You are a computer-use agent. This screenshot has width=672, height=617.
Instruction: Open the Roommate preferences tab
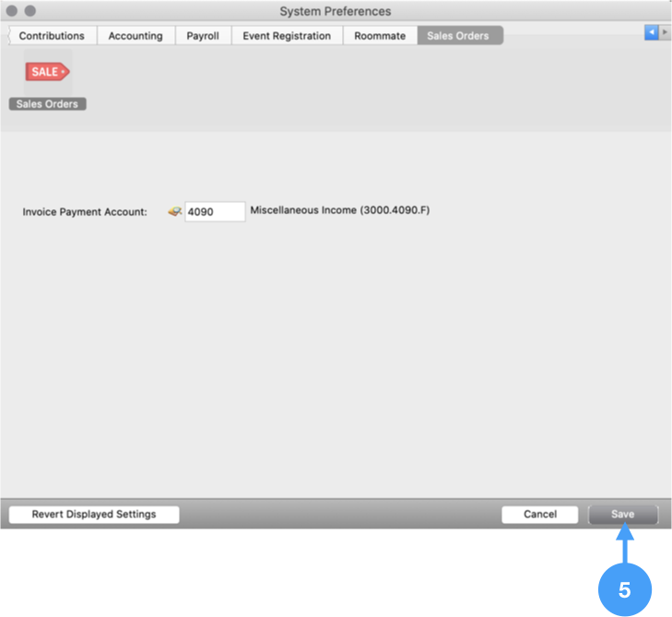click(x=380, y=36)
